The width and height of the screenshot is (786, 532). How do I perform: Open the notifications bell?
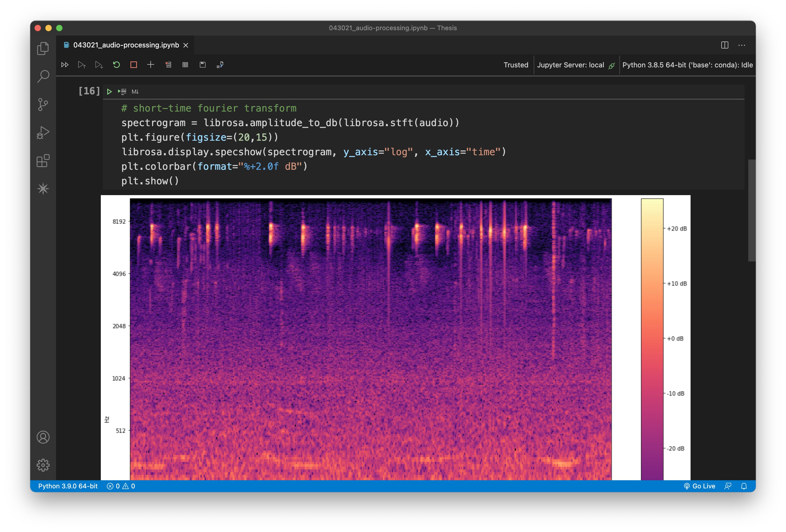744,486
